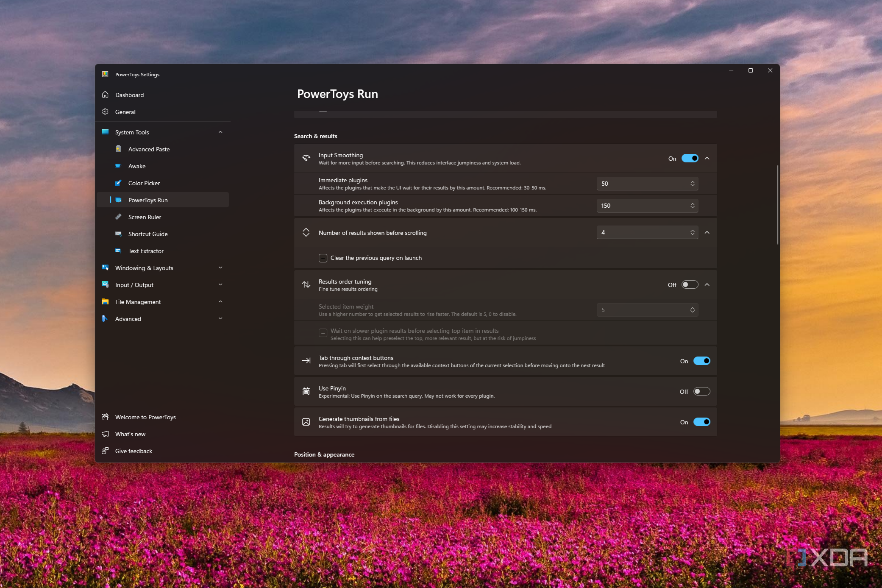Screen dimensions: 882x588
Task: Expand the Advanced section chevron
Action: coord(220,318)
